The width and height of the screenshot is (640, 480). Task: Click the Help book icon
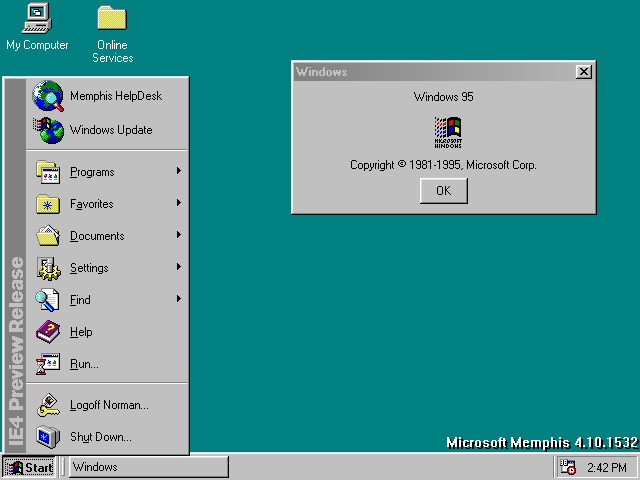(x=48, y=332)
